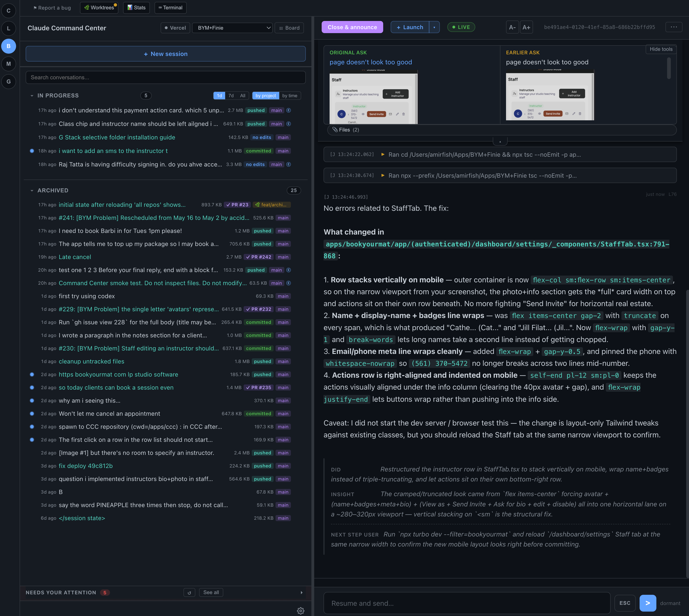Screen dimensions: 689x616
Task: Open session 'i want to add an sms'
Action: point(113,151)
